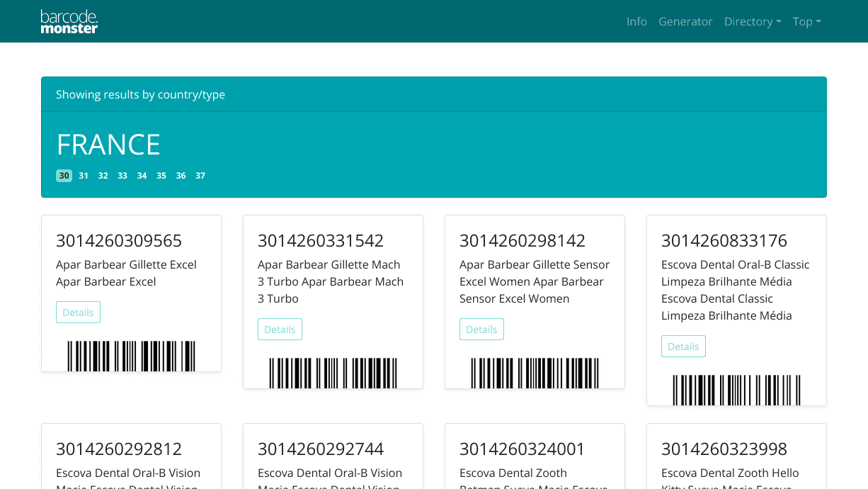Image resolution: width=868 pixels, height=489 pixels.
Task: Click barcode number 3014260292812
Action: (x=119, y=449)
